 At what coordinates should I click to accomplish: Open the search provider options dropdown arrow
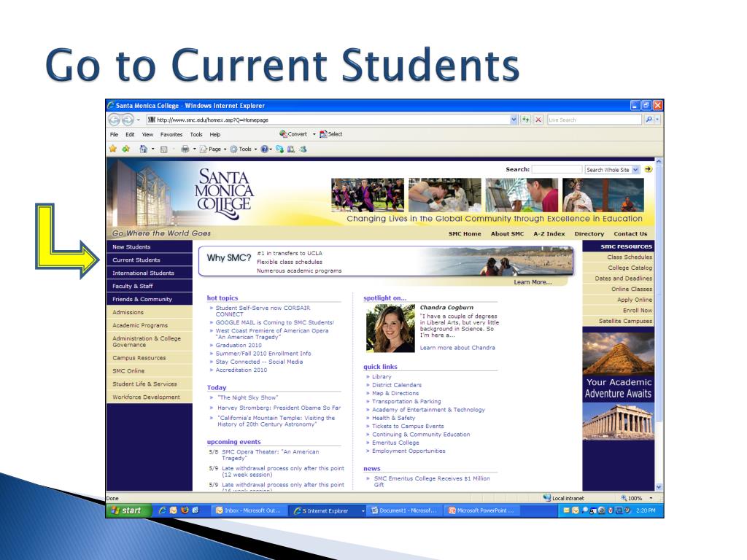coord(657,120)
